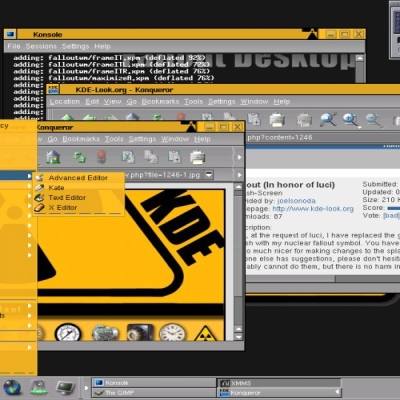
Task: Open the Sessions menu in Konsole
Action: click(x=41, y=46)
